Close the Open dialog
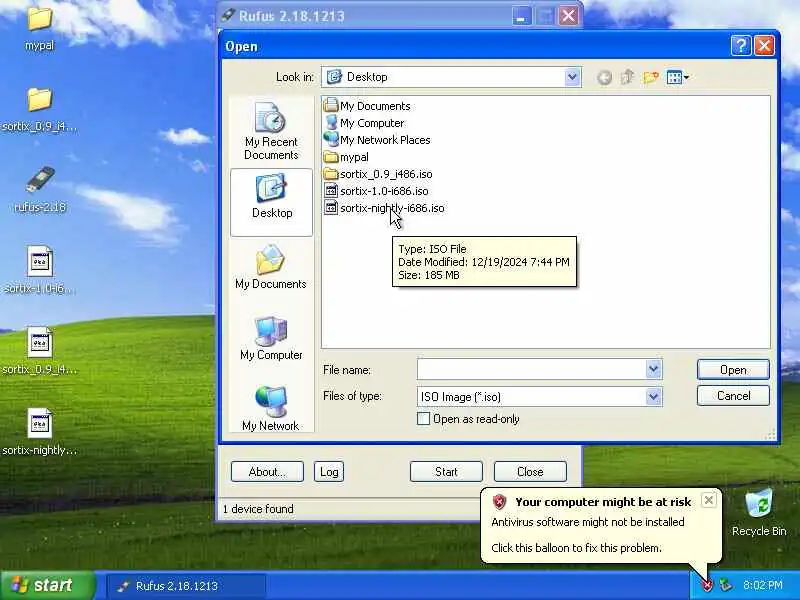This screenshot has height=600, width=800. [764, 46]
